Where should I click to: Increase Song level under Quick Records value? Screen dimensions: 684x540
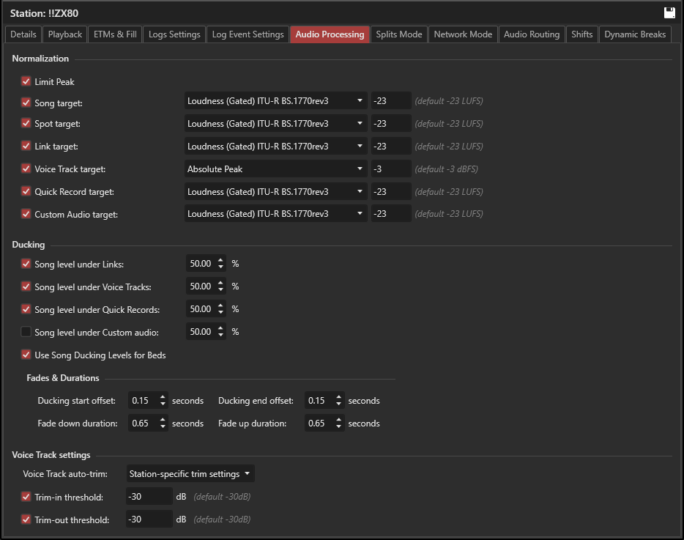221,306
